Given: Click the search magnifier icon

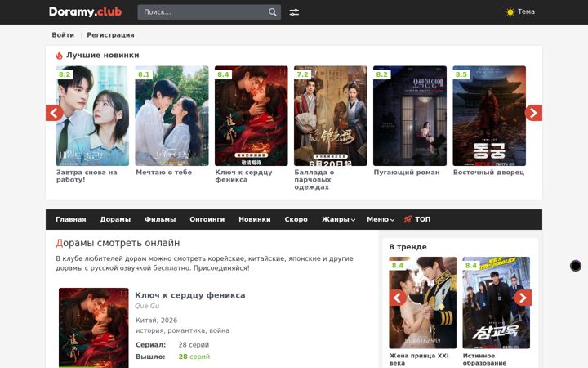Looking at the screenshot, I should click(x=273, y=12).
